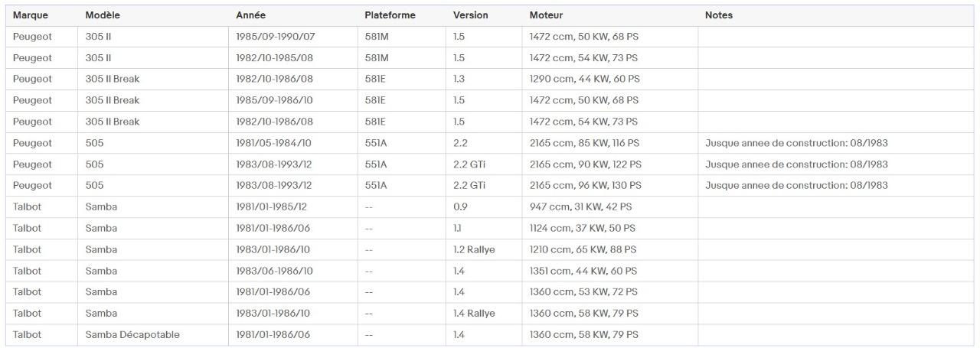The height and width of the screenshot is (348, 980).
Task: Select the Version column header
Action: [470, 15]
